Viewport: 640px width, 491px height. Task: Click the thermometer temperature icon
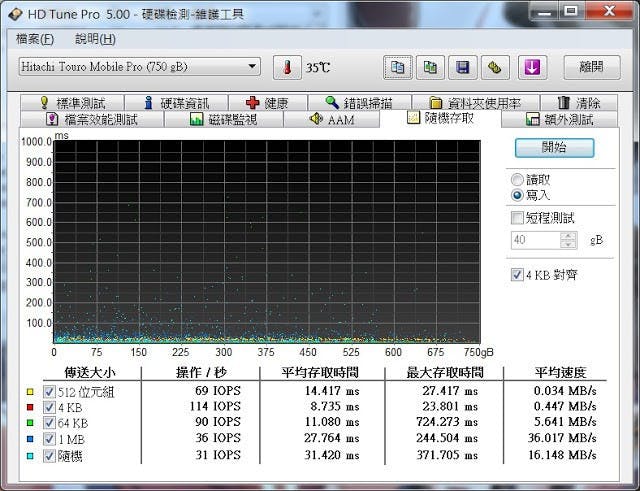[x=287, y=67]
